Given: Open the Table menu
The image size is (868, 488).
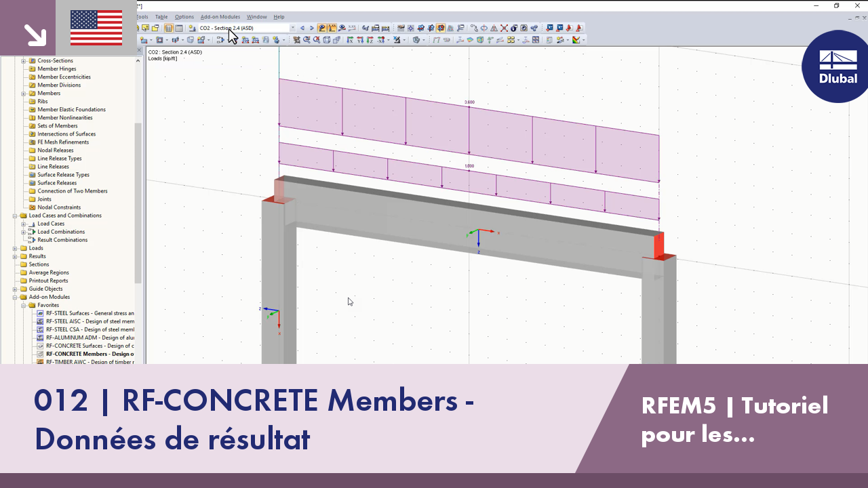Looking at the screenshot, I should [161, 17].
